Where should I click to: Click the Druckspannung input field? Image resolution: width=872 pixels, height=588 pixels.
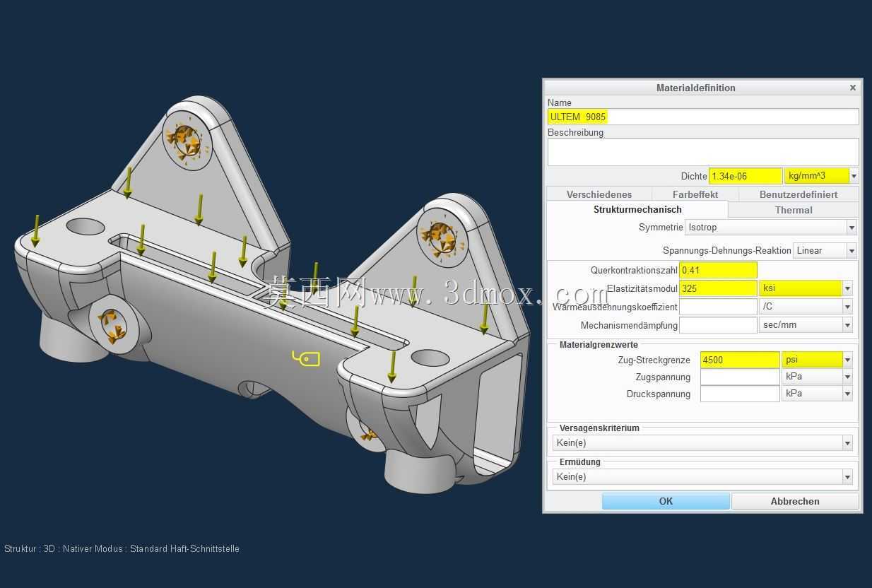click(x=740, y=394)
